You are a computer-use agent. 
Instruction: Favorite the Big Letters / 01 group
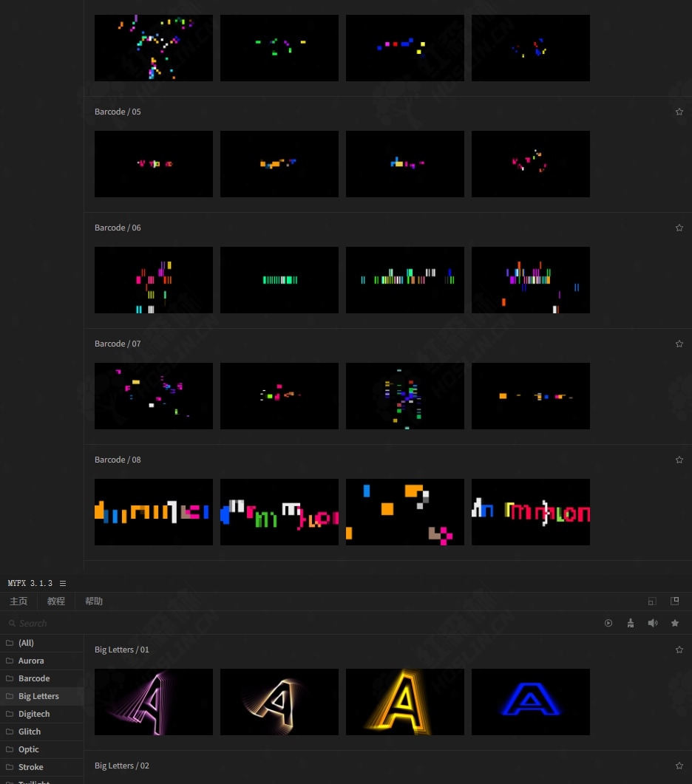679,650
